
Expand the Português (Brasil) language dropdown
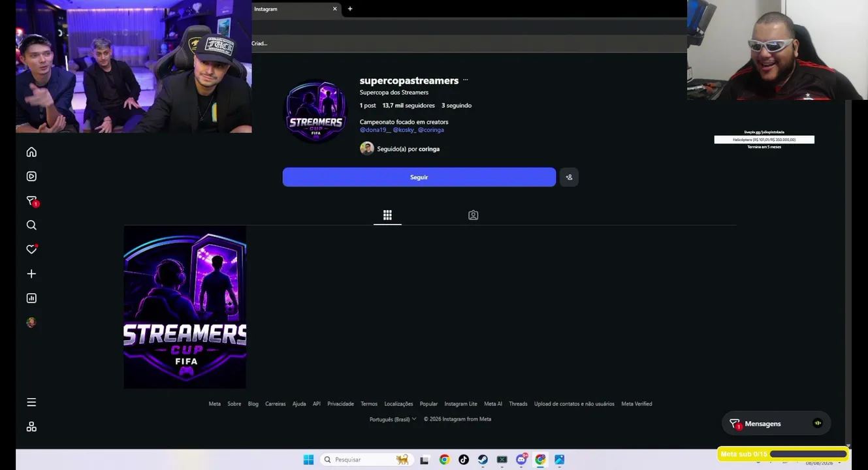[393, 419]
